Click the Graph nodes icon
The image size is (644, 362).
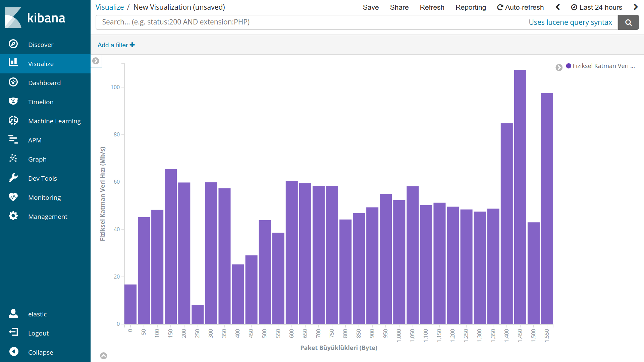13,159
